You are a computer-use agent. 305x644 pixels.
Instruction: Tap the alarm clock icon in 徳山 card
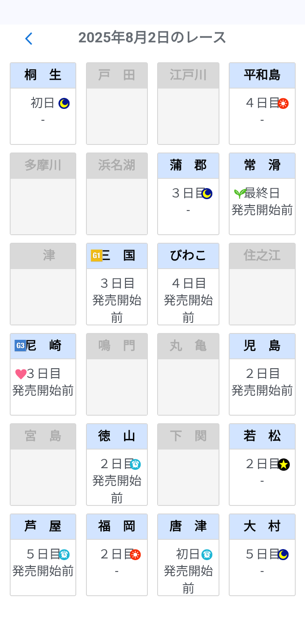click(135, 464)
